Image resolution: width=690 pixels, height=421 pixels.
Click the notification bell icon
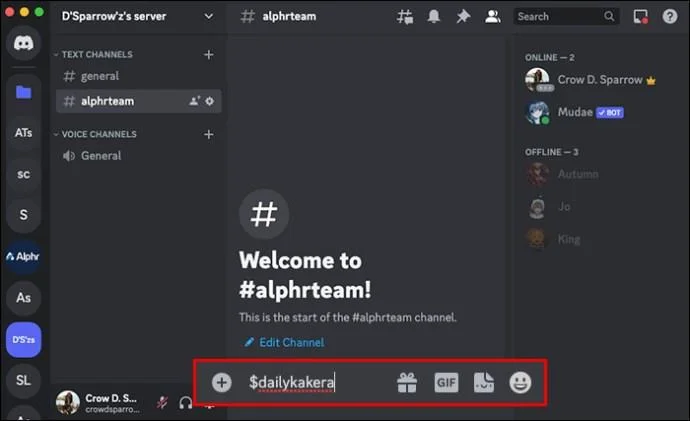pyautogui.click(x=434, y=16)
